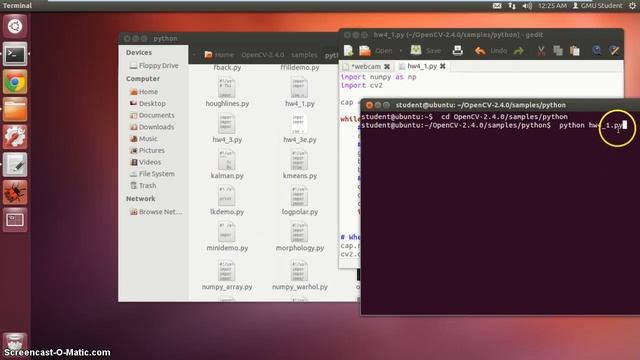
Task: Select the minidemo.py file icon
Action: pos(227,232)
